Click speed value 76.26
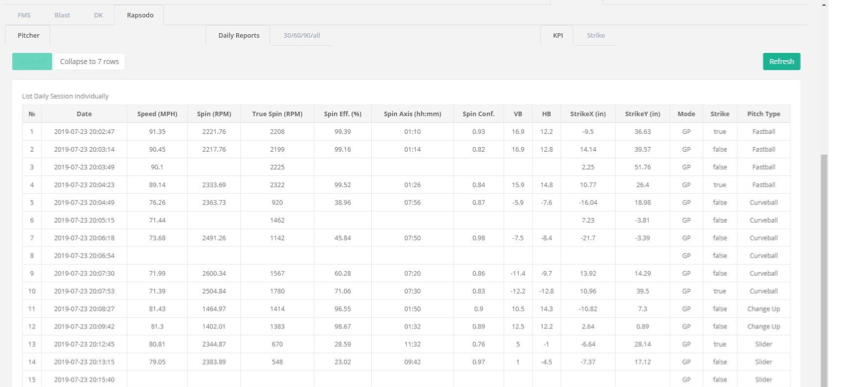 [x=157, y=203]
